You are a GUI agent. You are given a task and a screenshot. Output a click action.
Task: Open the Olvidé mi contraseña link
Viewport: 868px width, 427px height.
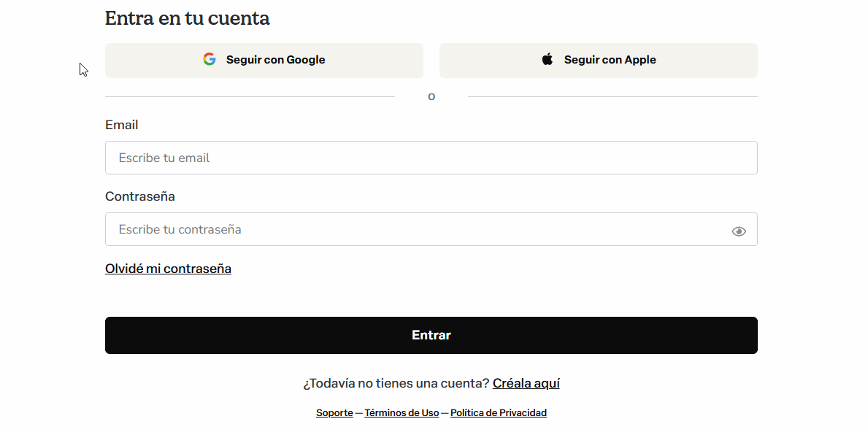169,269
